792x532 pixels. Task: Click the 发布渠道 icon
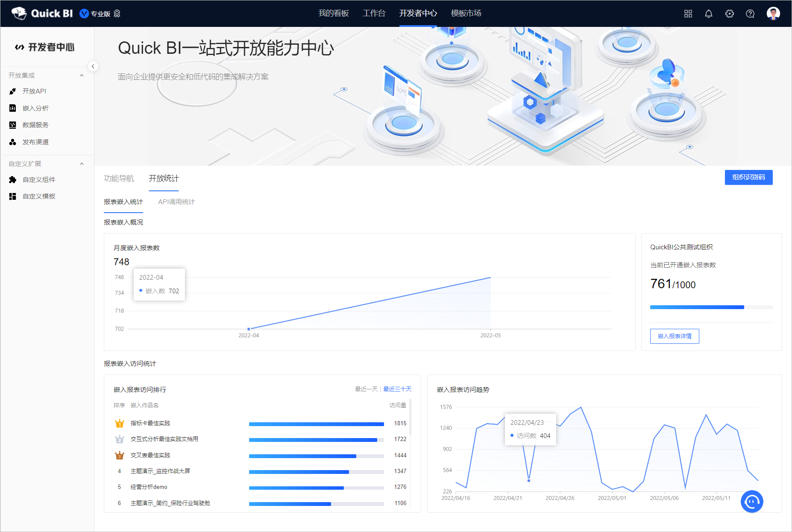[x=13, y=142]
